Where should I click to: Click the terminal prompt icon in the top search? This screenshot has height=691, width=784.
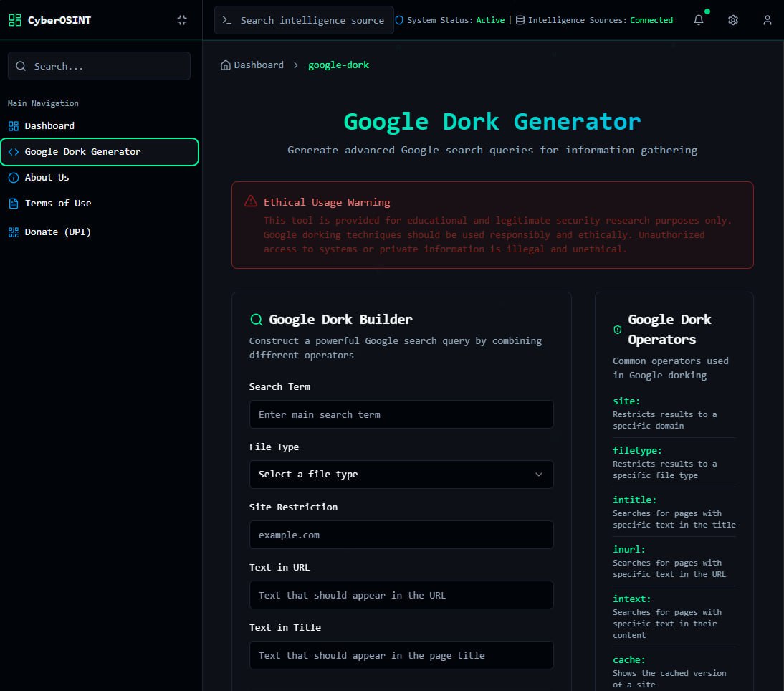(227, 20)
